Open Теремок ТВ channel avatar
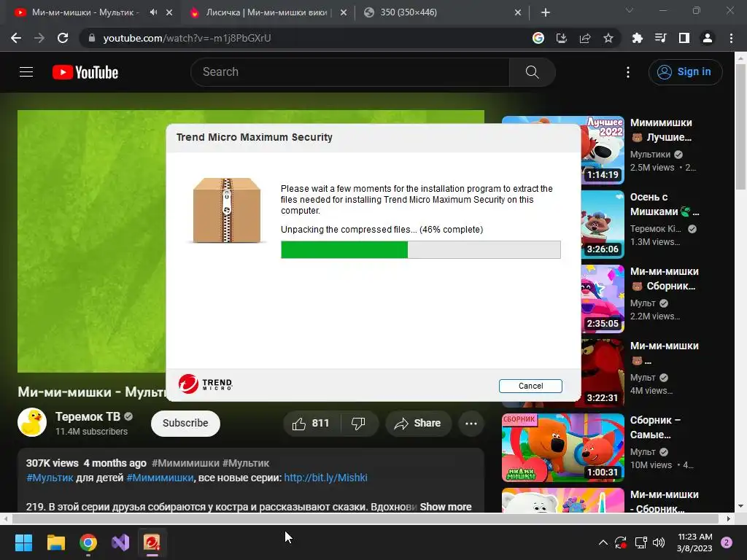747x560 pixels. pyautogui.click(x=32, y=422)
